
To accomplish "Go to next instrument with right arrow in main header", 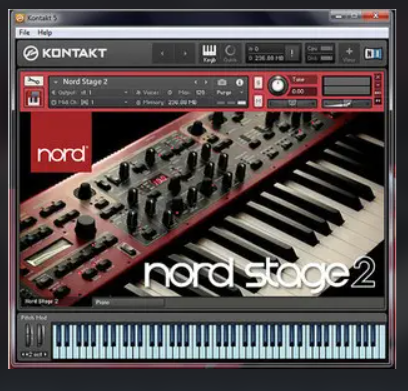I will coord(185,53).
